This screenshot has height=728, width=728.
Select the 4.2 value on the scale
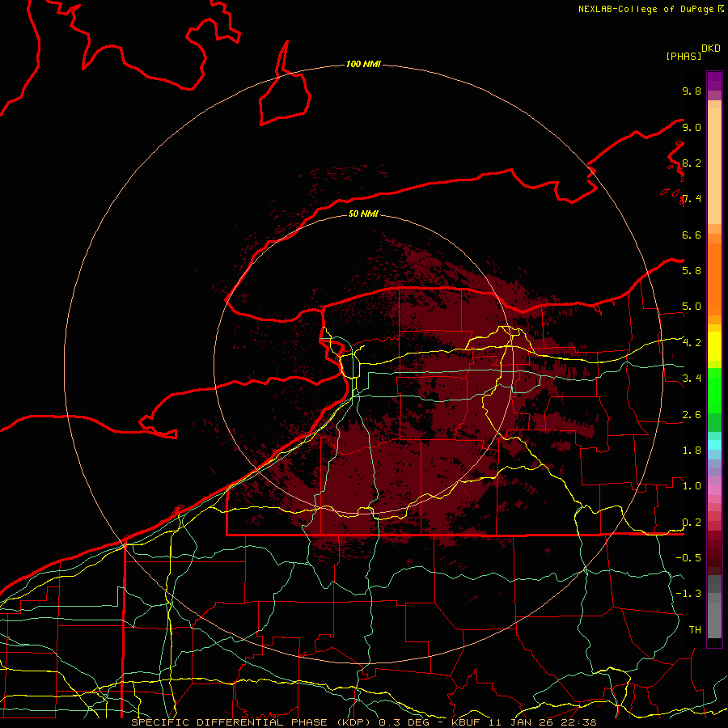pos(692,343)
